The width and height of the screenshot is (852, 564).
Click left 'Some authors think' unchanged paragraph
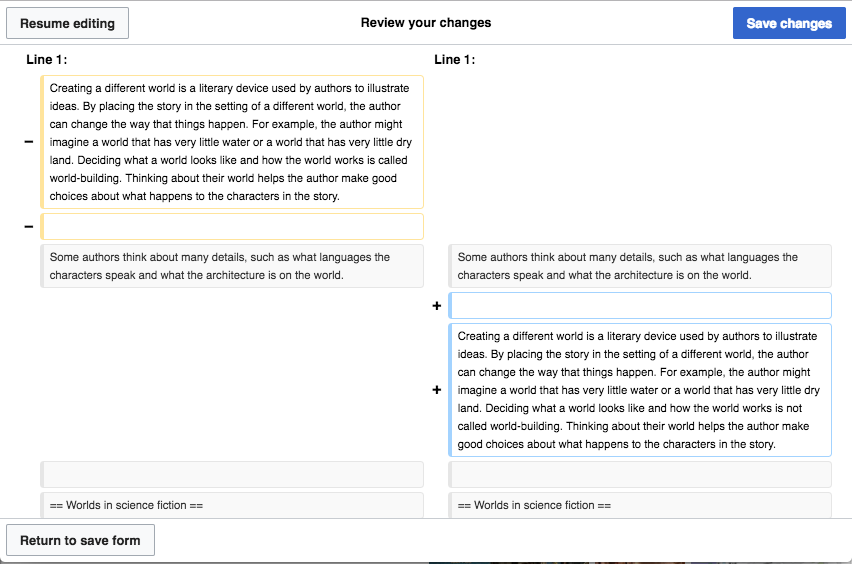point(232,266)
